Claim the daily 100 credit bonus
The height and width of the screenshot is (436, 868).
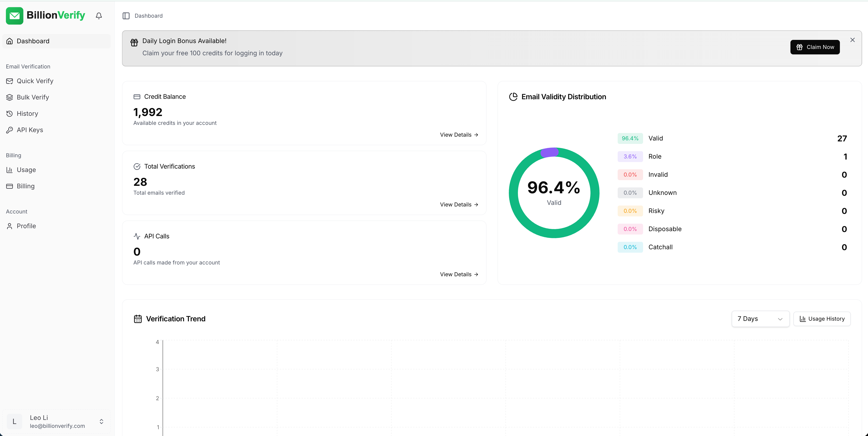point(815,47)
